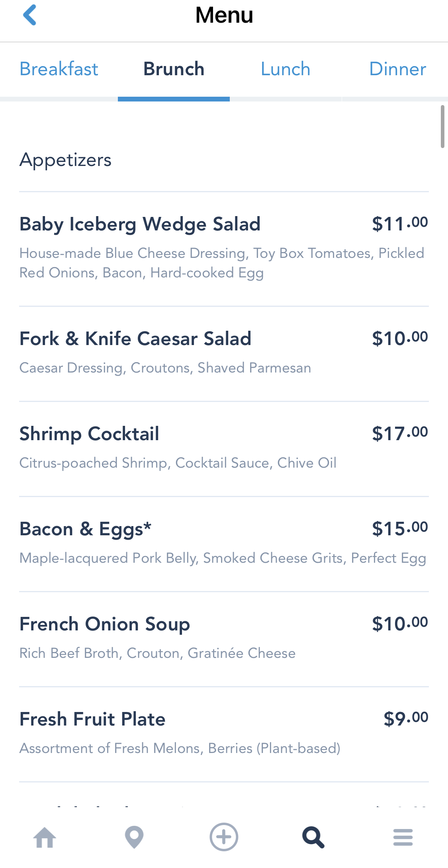
Task: Choose the Bacon & Eggs item
Action: click(x=86, y=529)
